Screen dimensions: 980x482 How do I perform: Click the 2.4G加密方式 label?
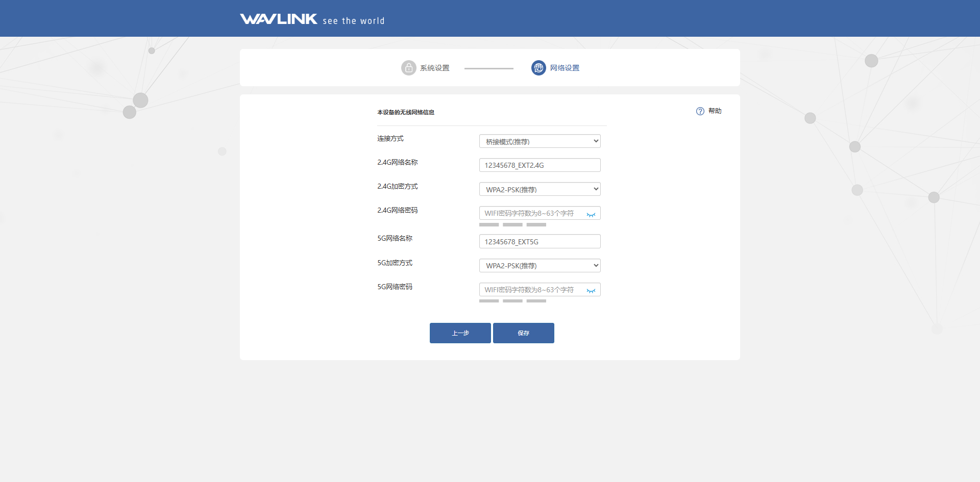(398, 187)
